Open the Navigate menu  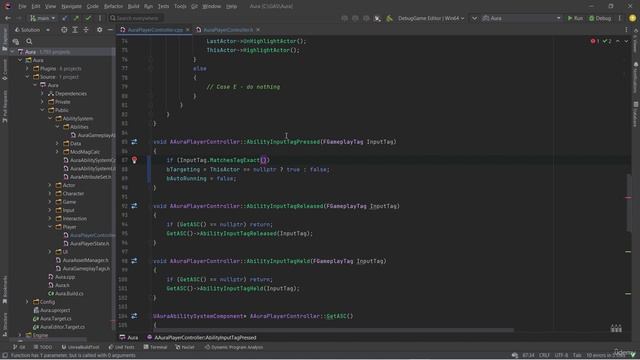71,6
